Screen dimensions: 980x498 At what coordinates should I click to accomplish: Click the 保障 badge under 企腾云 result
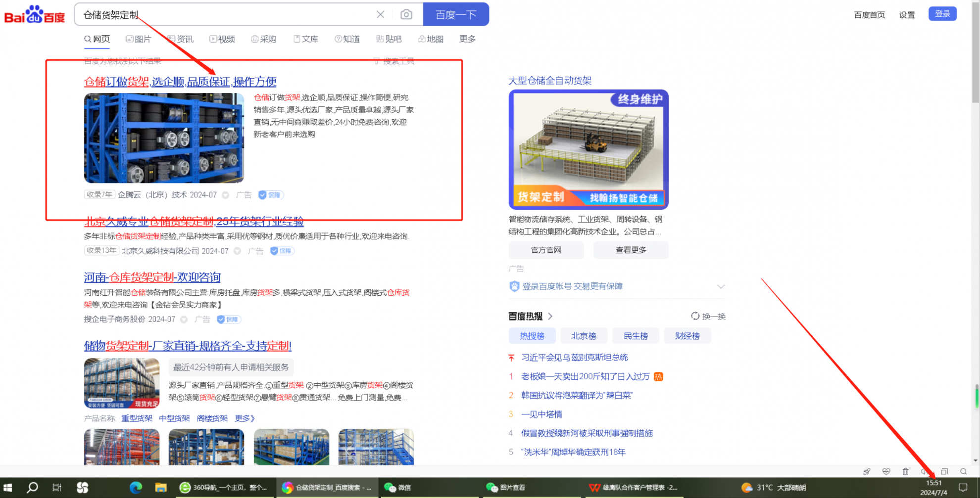coord(270,195)
